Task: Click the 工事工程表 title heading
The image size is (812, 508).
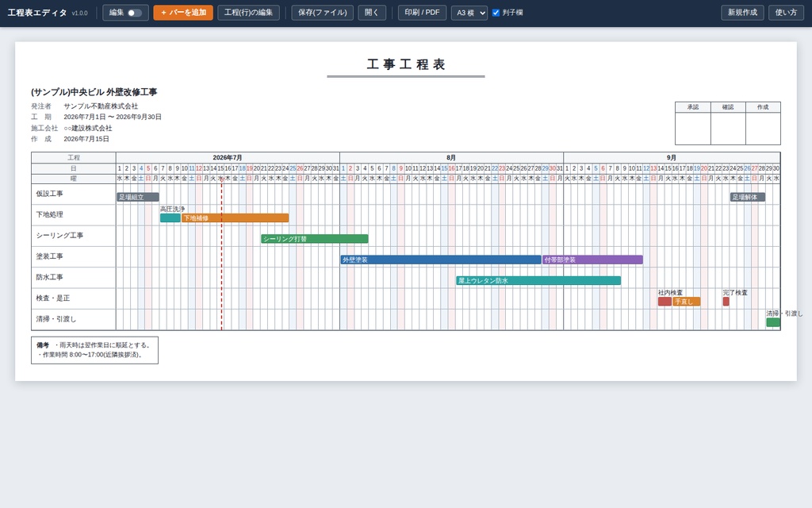Action: (x=406, y=64)
